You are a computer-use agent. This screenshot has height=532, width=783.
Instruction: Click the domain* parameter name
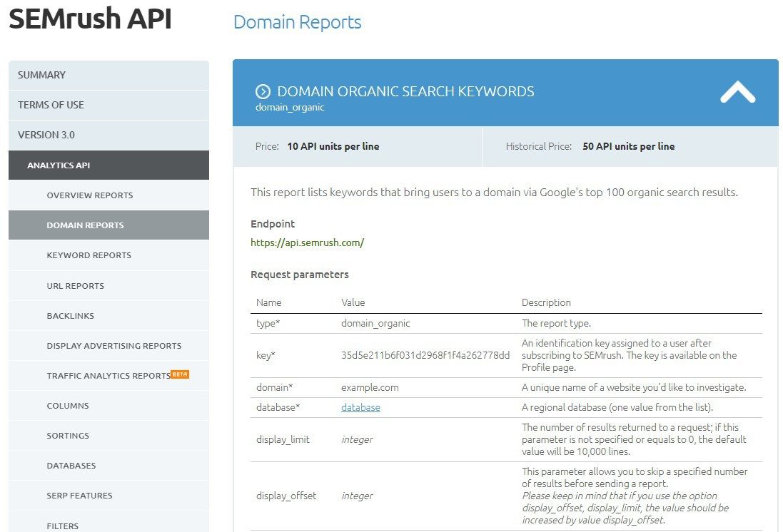point(274,387)
